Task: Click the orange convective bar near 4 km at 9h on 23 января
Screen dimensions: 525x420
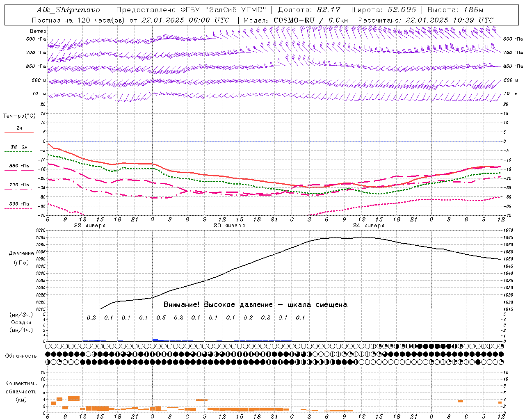Action: (x=202, y=400)
